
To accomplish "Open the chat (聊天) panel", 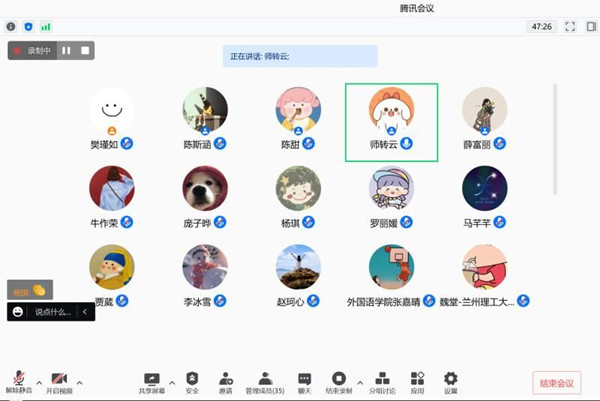I will point(305,380).
